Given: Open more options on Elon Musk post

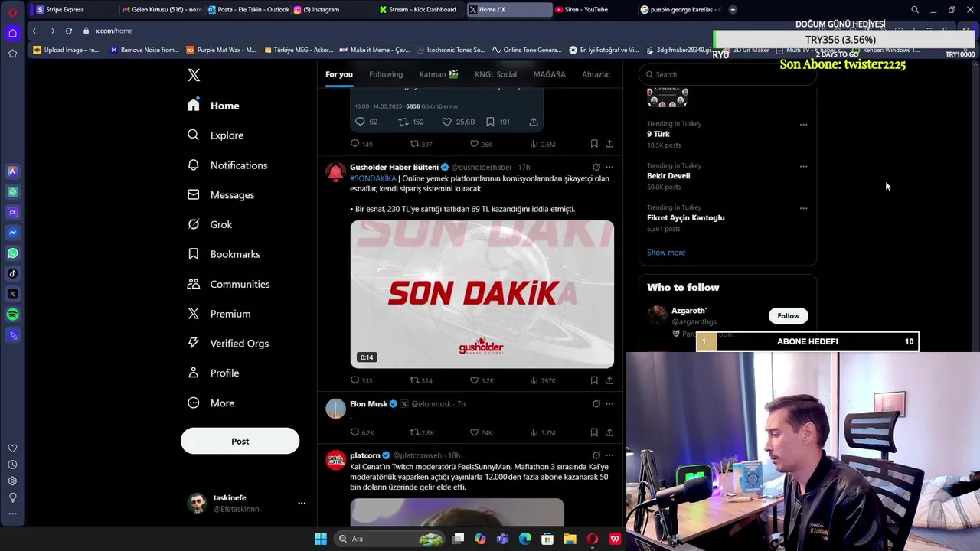Looking at the screenshot, I should [x=609, y=404].
